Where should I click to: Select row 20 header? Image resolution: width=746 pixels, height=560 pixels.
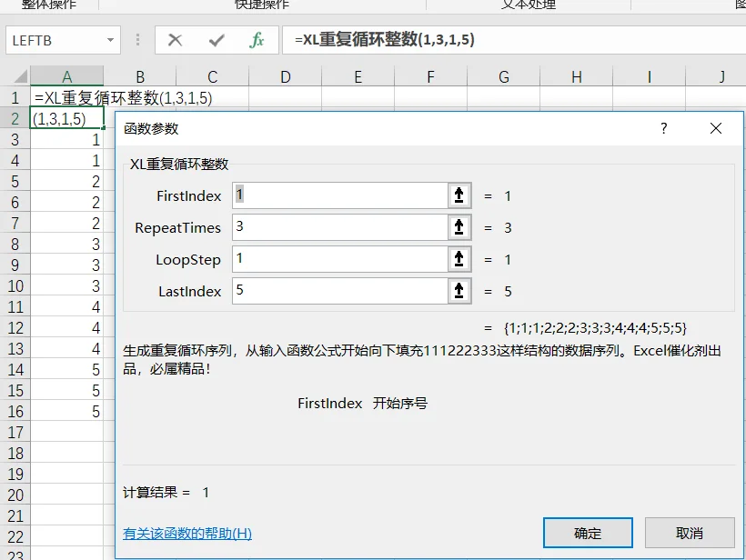[15, 495]
